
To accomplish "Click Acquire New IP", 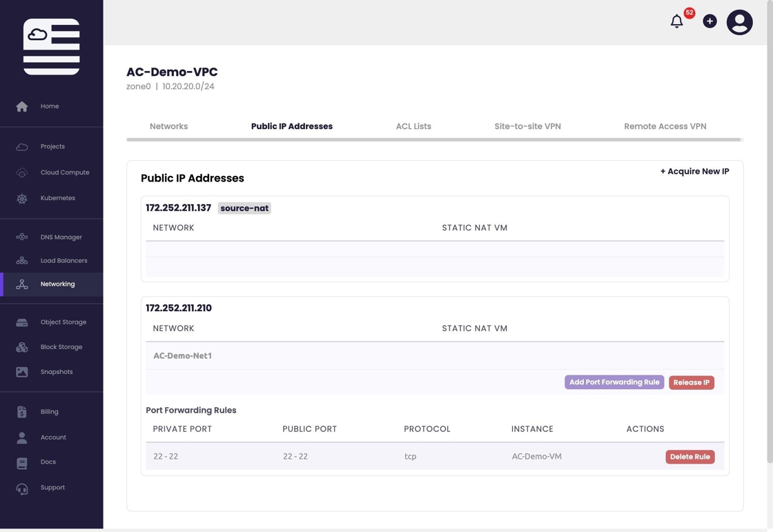I will (694, 172).
